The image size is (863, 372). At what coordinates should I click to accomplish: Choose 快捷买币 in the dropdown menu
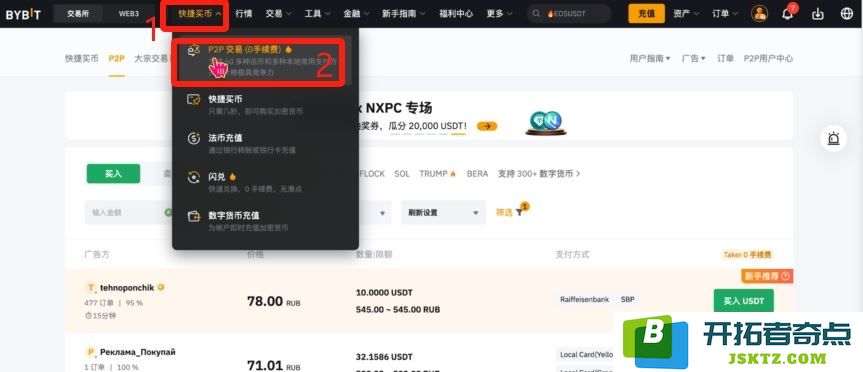[x=265, y=105]
